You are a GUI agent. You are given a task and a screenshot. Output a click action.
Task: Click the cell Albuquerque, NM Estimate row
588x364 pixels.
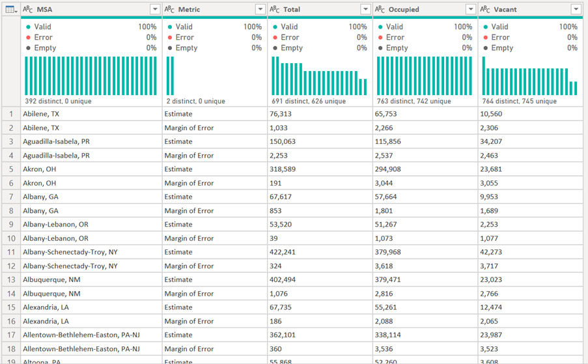coord(90,279)
